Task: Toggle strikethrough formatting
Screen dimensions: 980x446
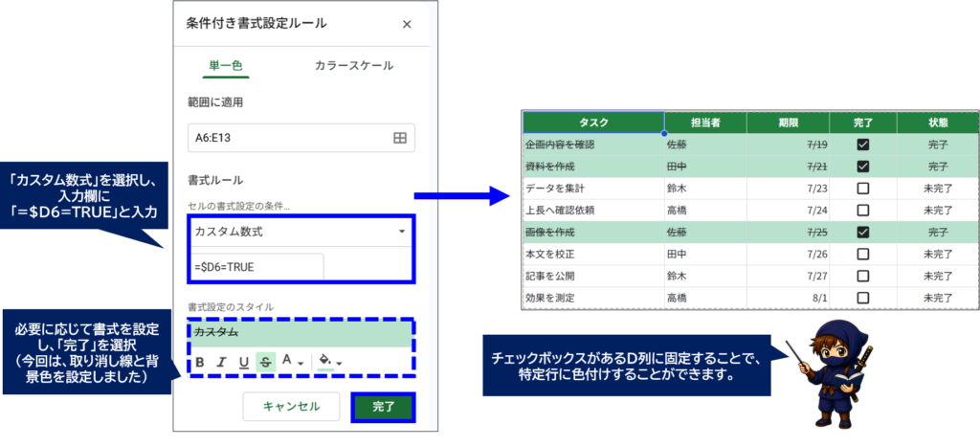Action: click(266, 362)
